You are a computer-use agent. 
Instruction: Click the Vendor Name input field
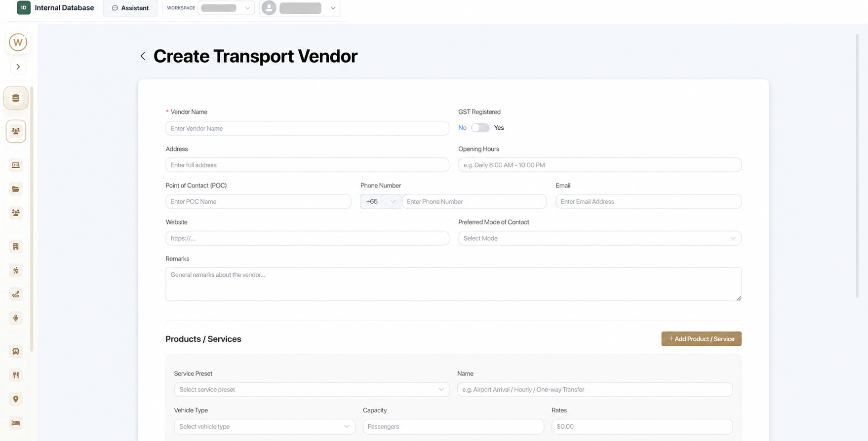[308, 128]
